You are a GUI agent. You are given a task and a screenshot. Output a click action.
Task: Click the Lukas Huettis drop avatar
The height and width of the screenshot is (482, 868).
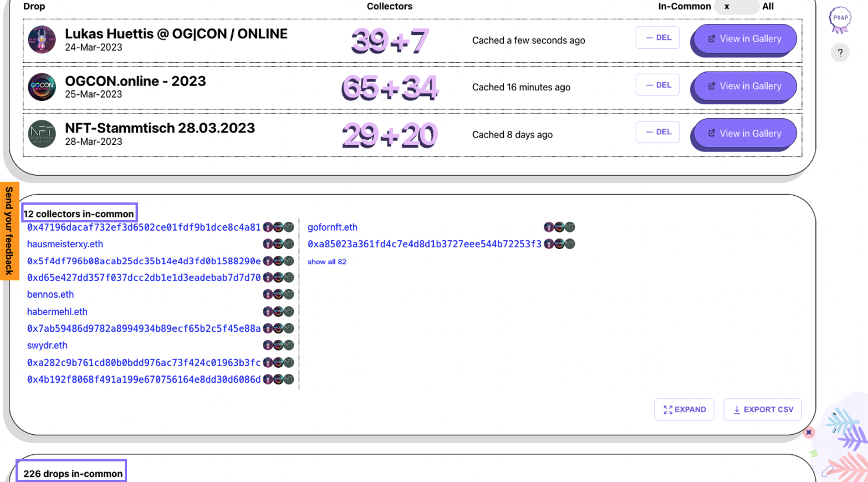pos(42,40)
